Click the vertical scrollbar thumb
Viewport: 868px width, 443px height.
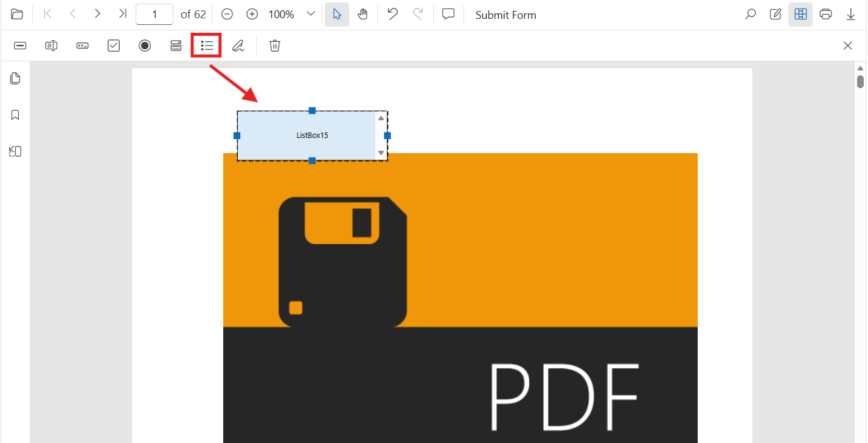[861, 81]
